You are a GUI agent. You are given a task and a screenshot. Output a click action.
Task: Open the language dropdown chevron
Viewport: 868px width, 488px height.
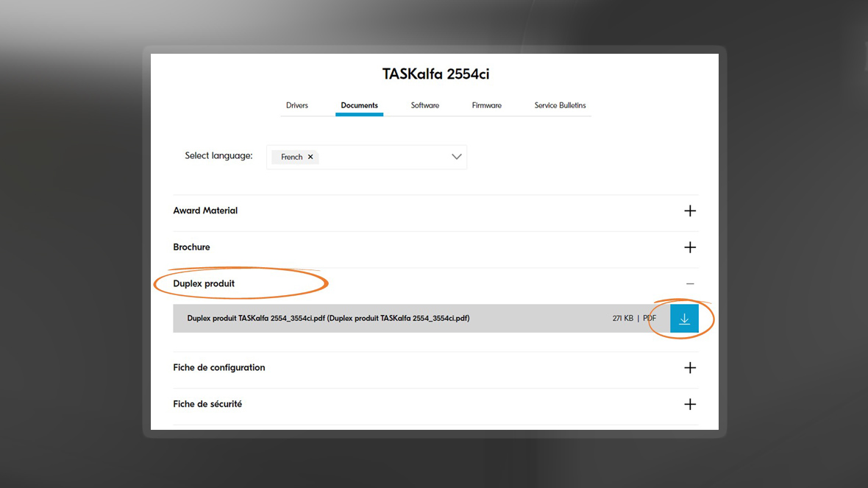pyautogui.click(x=456, y=157)
